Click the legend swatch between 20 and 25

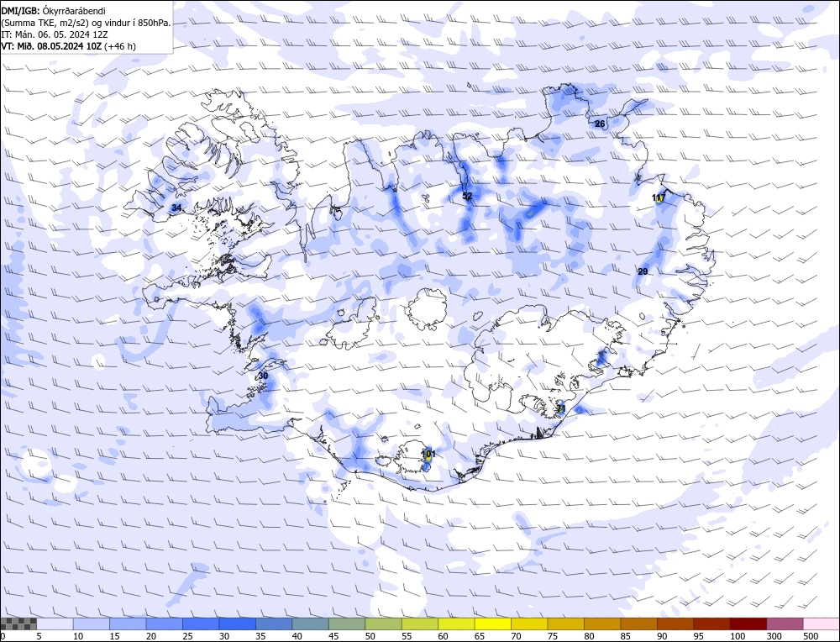[x=165, y=624]
